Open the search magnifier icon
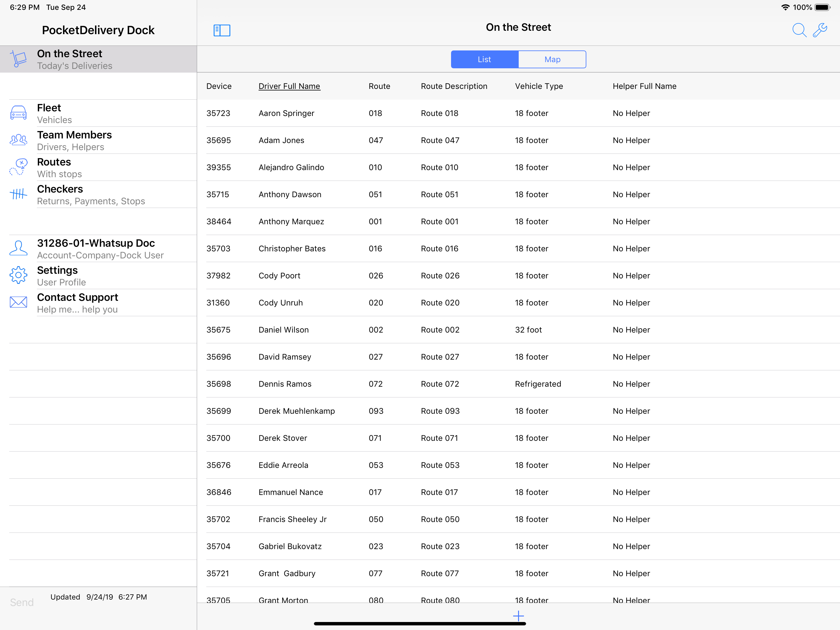The image size is (840, 630). [799, 30]
